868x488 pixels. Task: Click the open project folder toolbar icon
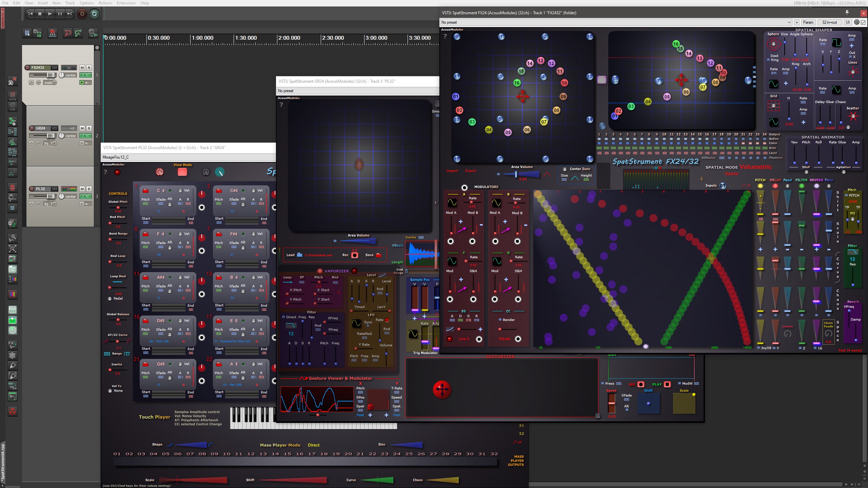[37, 33]
